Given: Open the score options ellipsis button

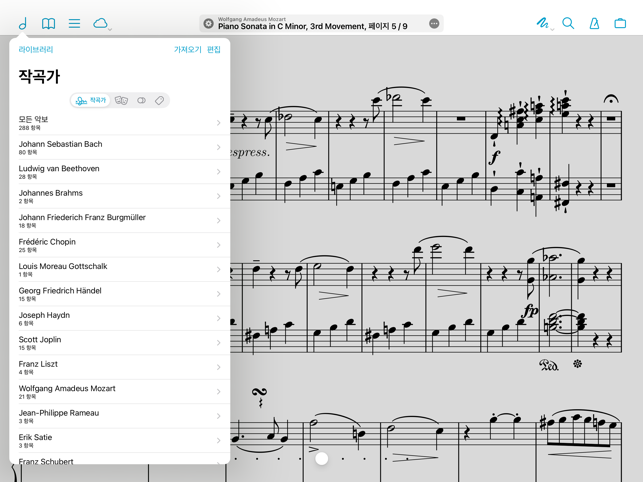Looking at the screenshot, I should [434, 24].
